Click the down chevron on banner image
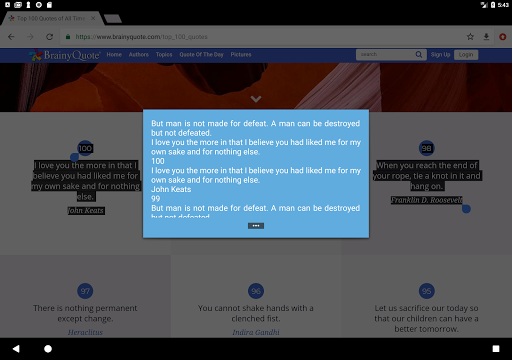This screenshot has height=360, width=512. pos(256,99)
